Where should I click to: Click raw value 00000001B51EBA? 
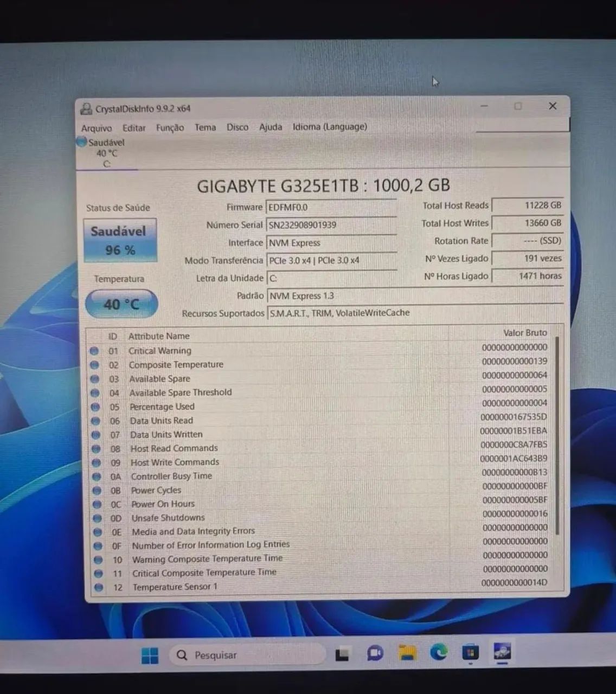tap(514, 431)
